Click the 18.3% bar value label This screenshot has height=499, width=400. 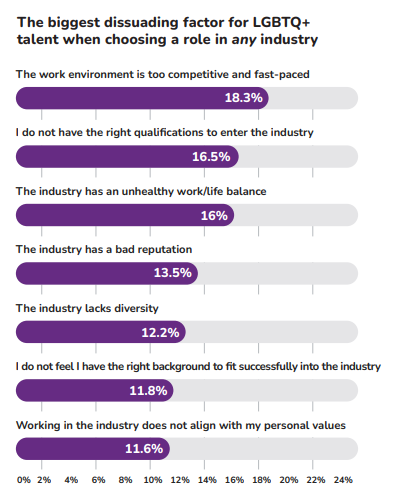(244, 98)
